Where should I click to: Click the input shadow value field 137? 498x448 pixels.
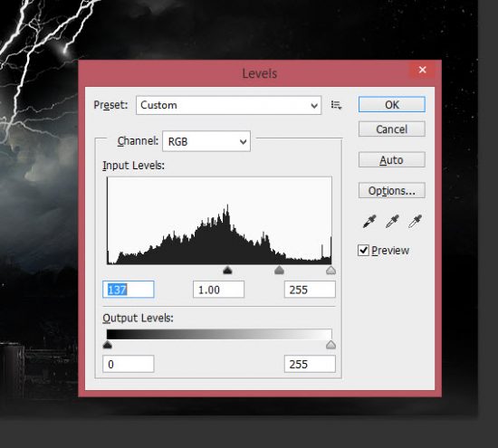pos(129,290)
